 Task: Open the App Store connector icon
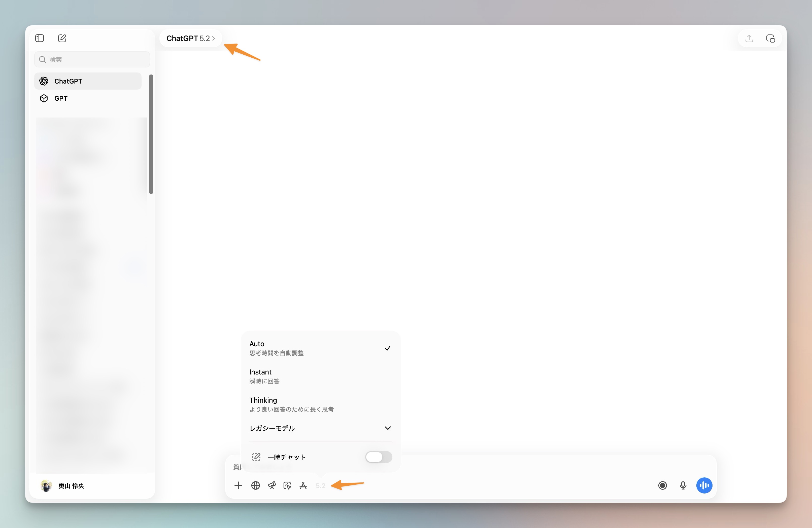point(303,485)
